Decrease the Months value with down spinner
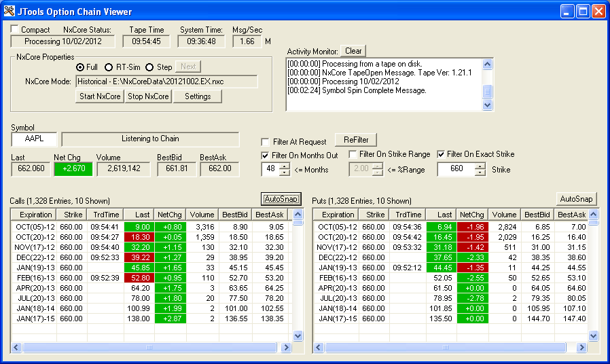 (285, 172)
